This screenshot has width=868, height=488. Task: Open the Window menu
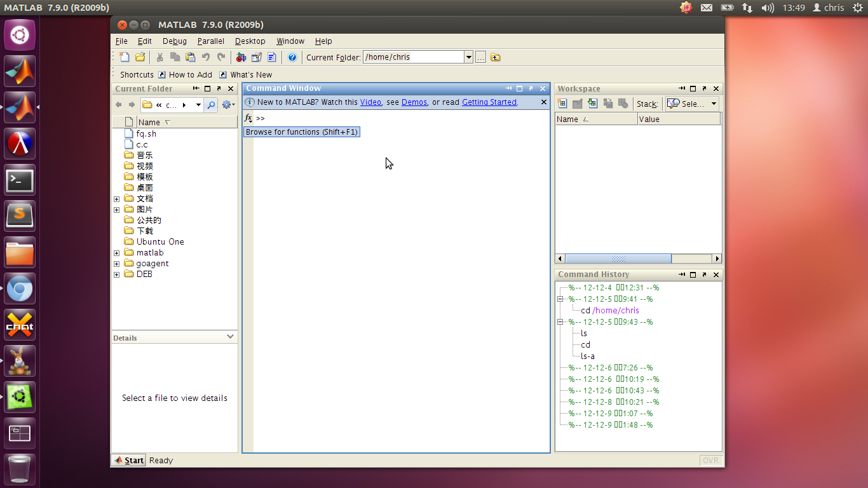pos(290,41)
